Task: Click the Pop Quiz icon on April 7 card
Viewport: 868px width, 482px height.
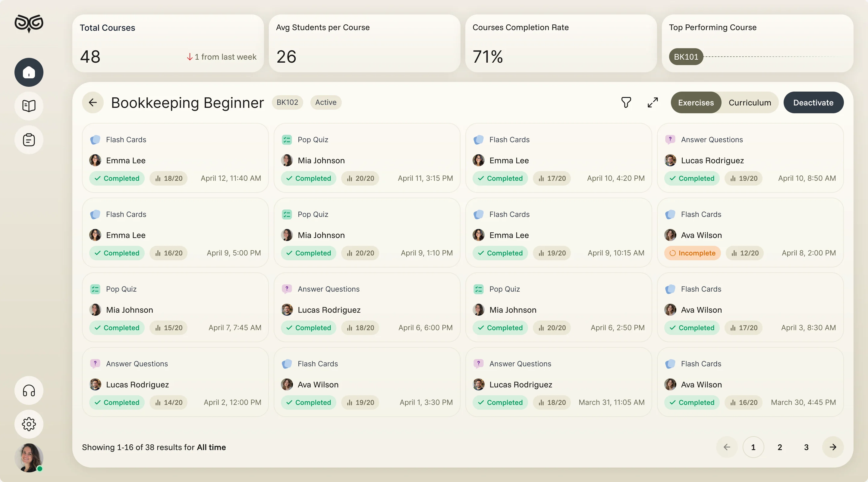Action: point(95,289)
